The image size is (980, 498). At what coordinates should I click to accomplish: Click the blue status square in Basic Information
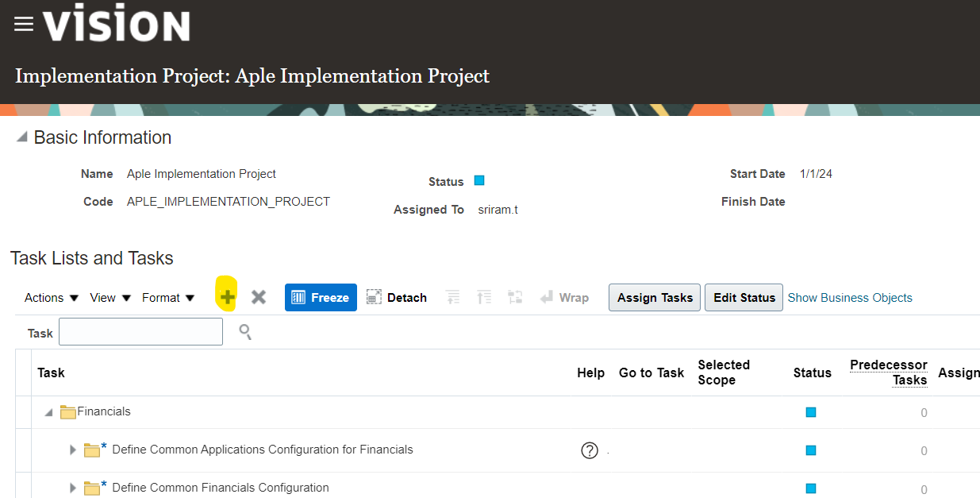[479, 180]
